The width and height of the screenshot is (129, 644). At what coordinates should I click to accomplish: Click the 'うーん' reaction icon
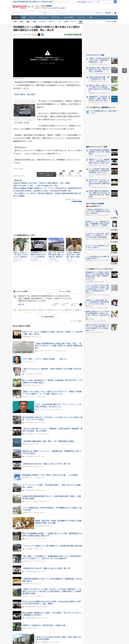tap(72, 304)
